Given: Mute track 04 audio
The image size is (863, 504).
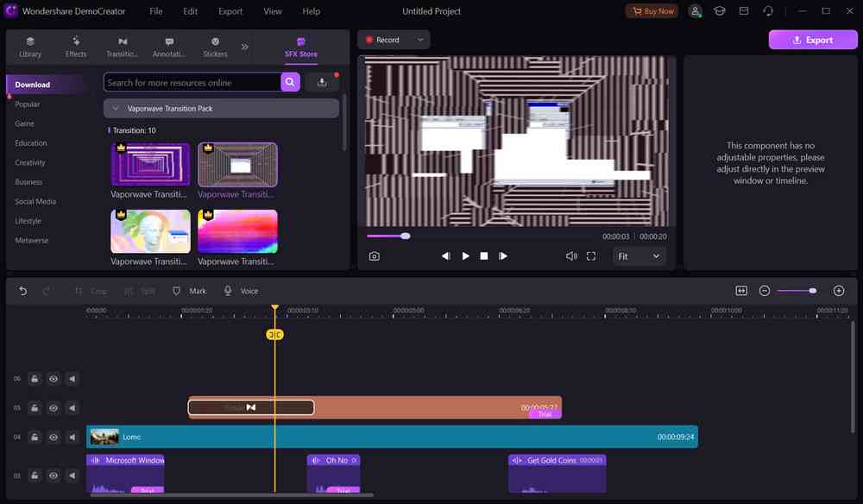Looking at the screenshot, I should click(x=72, y=437).
